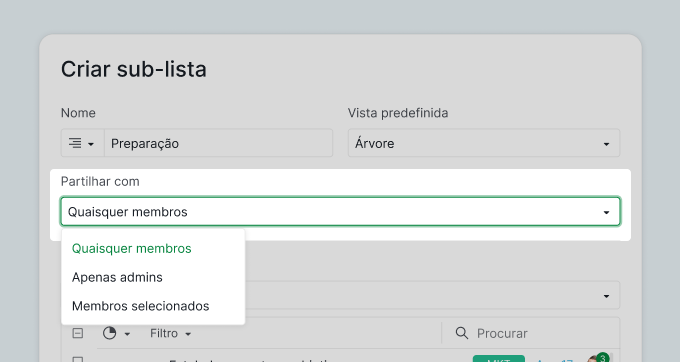680x362 pixels.
Task: Select Quaisquer membros option
Action: [x=131, y=248]
